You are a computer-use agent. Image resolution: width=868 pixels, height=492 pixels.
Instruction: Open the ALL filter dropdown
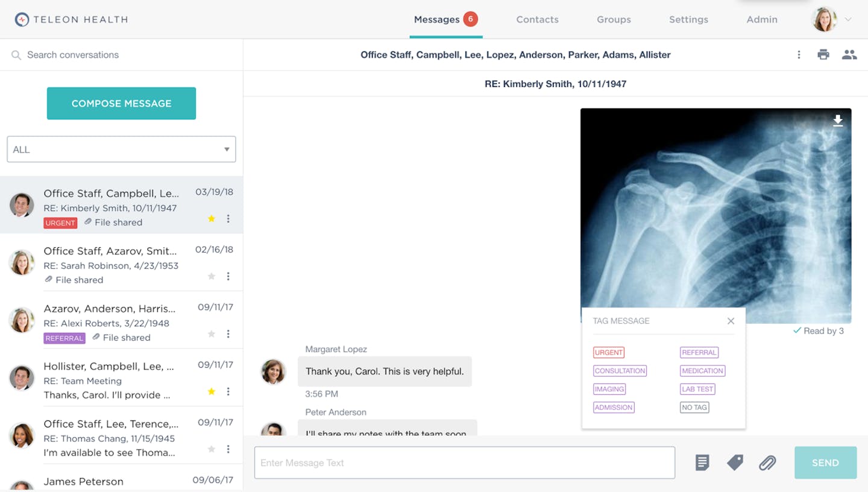(x=121, y=149)
